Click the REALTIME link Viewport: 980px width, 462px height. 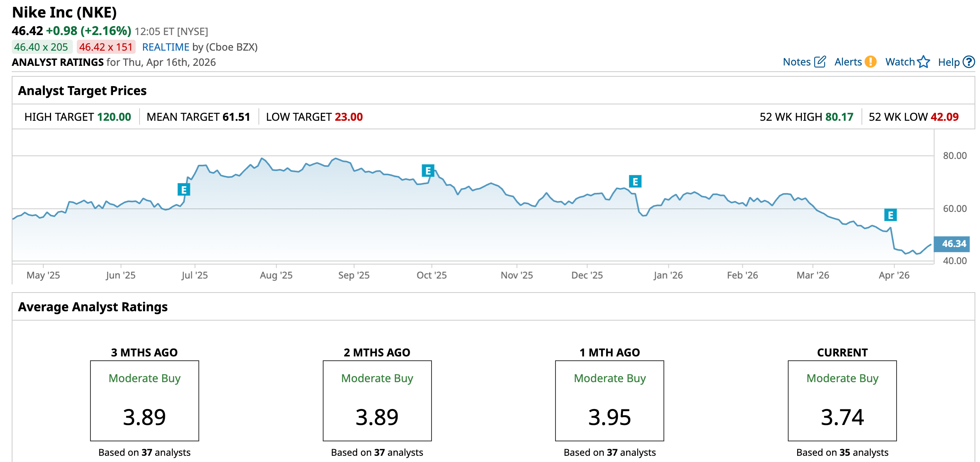(x=166, y=47)
